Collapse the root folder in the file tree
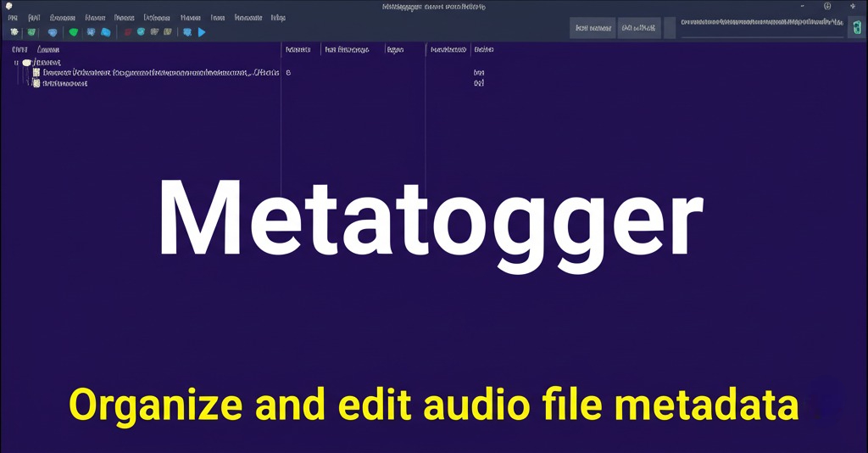 [x=16, y=63]
